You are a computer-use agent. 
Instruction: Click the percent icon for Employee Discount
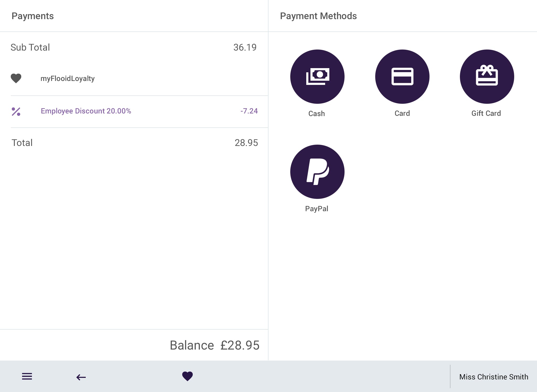coord(16,111)
